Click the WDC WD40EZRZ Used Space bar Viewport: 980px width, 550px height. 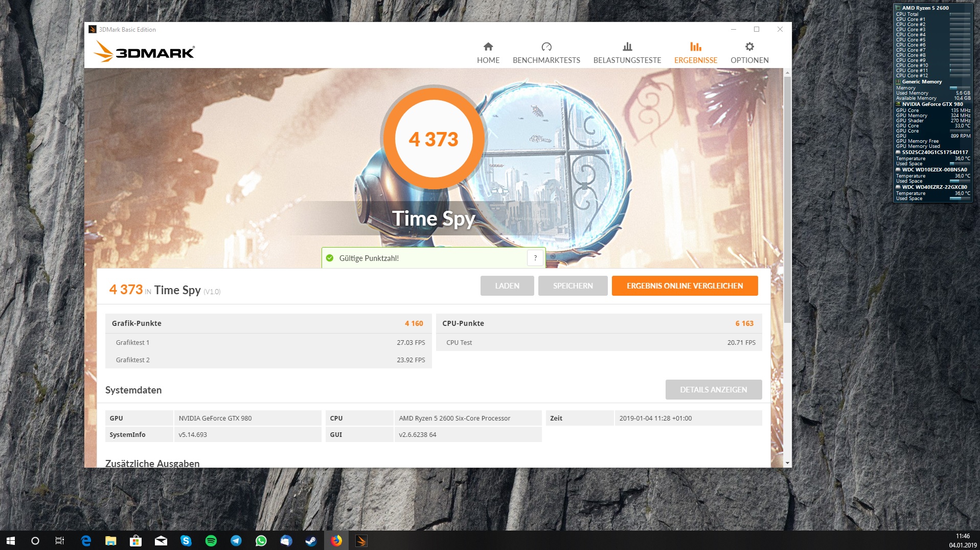click(960, 199)
